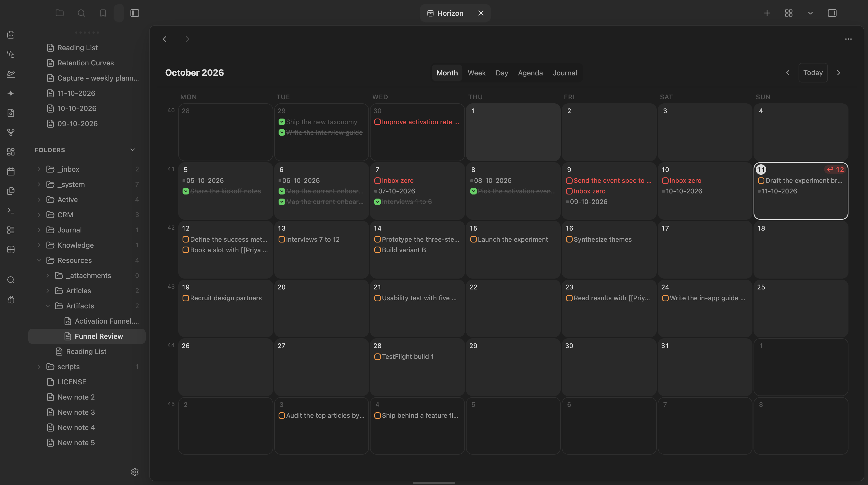The height and width of the screenshot is (485, 868).
Task: Select week number 42 in calendar
Action: coord(171,228)
